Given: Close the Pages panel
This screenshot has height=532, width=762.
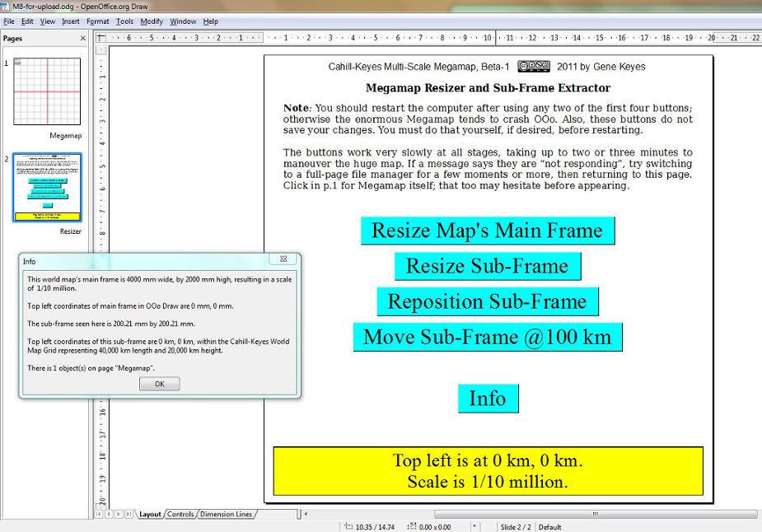Looking at the screenshot, I should 82,38.
